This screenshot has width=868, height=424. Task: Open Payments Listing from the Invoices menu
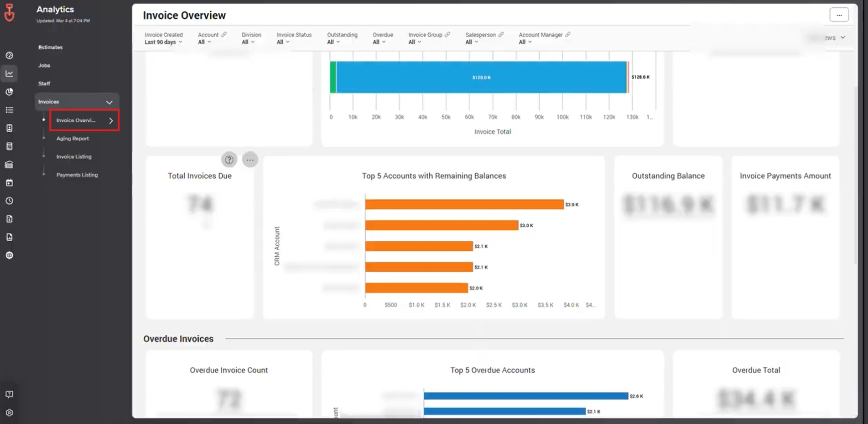point(77,175)
